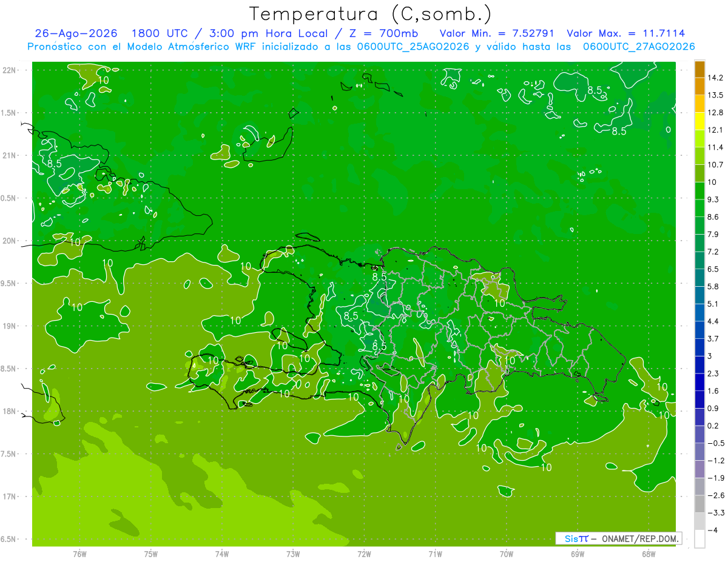Click the '74W' longitude axis label

pos(222,554)
